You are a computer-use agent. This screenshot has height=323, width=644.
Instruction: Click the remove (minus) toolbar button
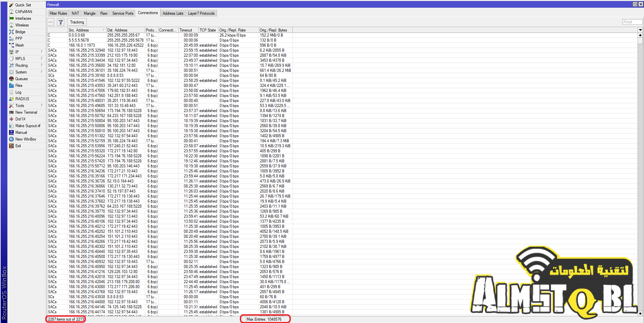pyautogui.click(x=51, y=22)
